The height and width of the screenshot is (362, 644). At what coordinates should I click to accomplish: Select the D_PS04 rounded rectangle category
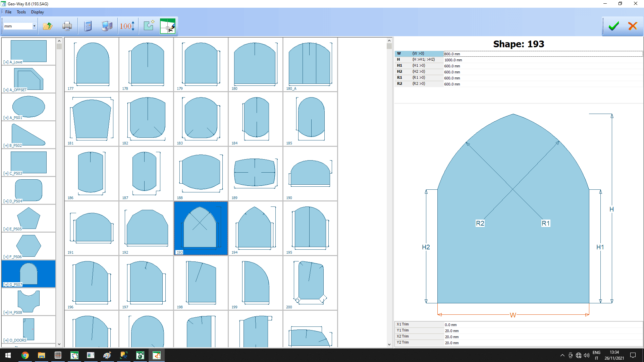29,190
